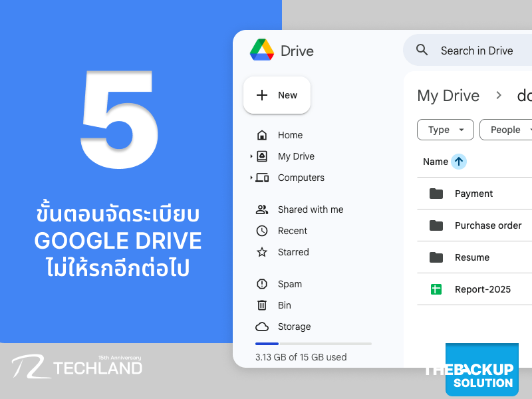Click the Storage cloud icon
Image resolution: width=532 pixels, height=399 pixels.
[x=262, y=327]
